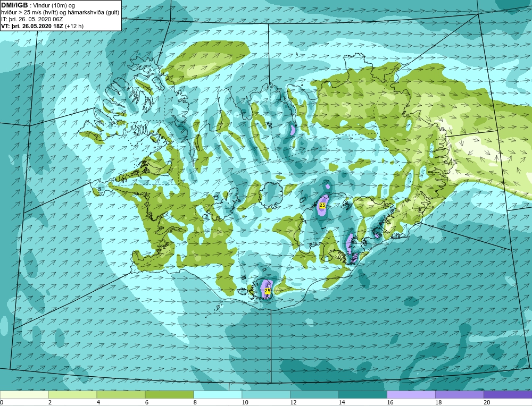This screenshot has width=532, height=406.
Task: Click the legend value label 2
Action: (50, 402)
